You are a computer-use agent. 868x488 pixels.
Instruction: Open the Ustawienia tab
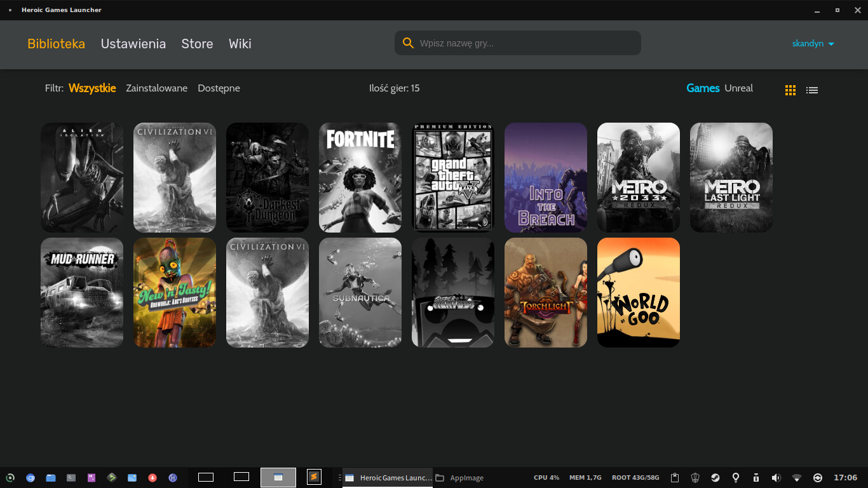pos(133,44)
